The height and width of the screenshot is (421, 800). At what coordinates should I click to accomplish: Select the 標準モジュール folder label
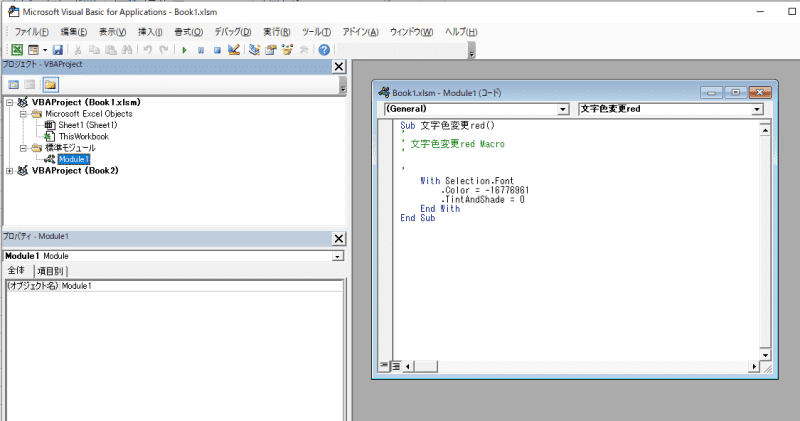70,148
